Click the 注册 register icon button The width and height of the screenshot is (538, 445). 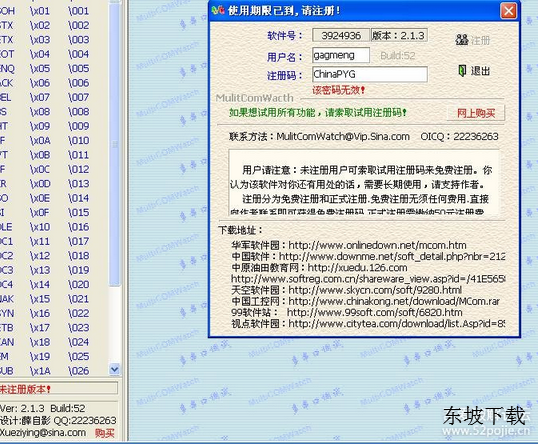(x=472, y=40)
